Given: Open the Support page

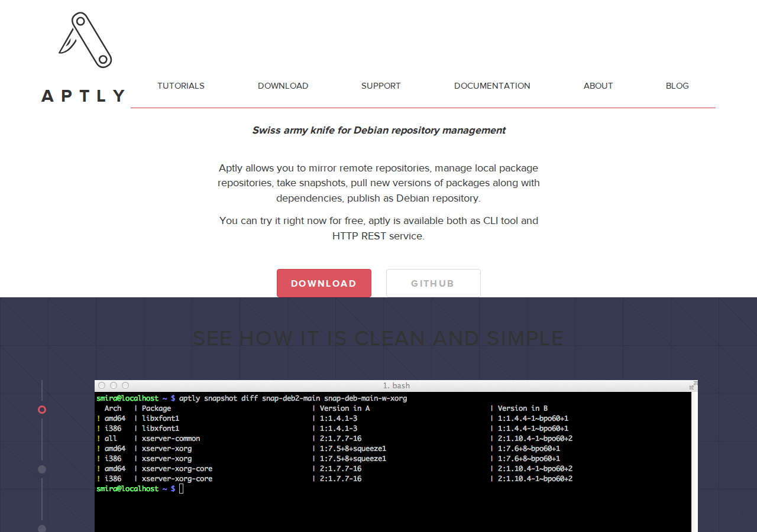Looking at the screenshot, I should click(381, 86).
